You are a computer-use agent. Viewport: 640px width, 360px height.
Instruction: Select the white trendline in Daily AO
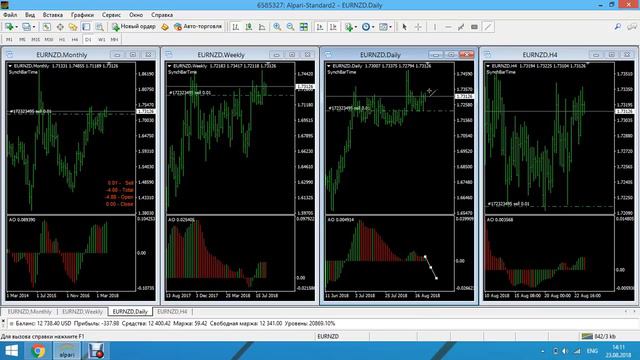[x=431, y=267]
